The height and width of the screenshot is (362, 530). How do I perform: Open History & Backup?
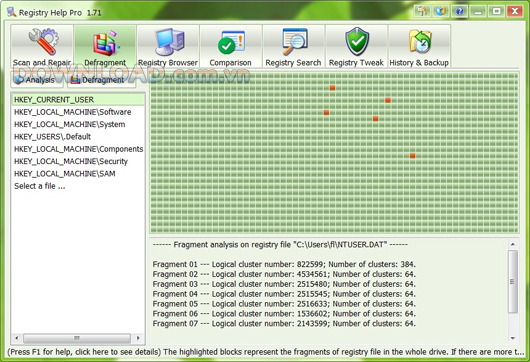pyautogui.click(x=419, y=46)
